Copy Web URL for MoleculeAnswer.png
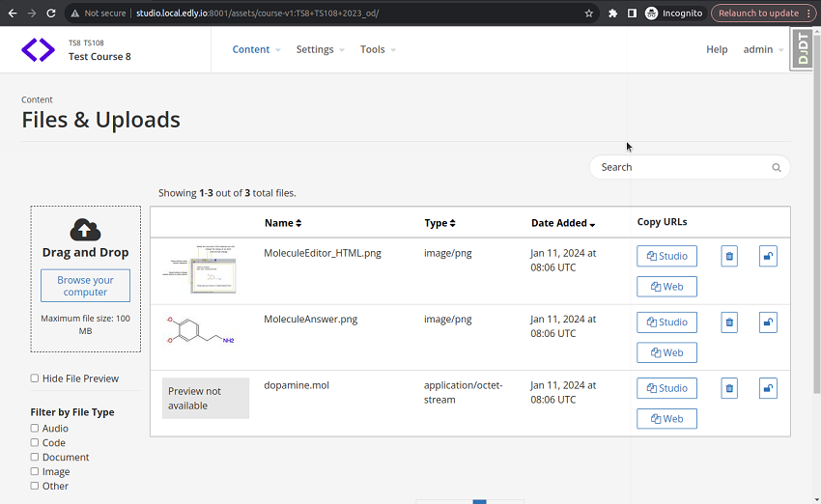Image resolution: width=821 pixels, height=504 pixels. point(666,352)
